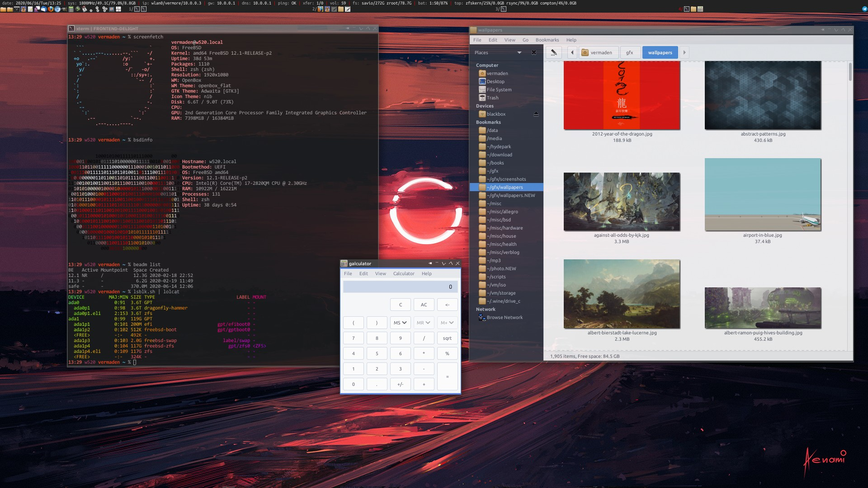Viewport: 868px width, 488px height.
Task: Eject the blackbox device
Action: (x=536, y=114)
